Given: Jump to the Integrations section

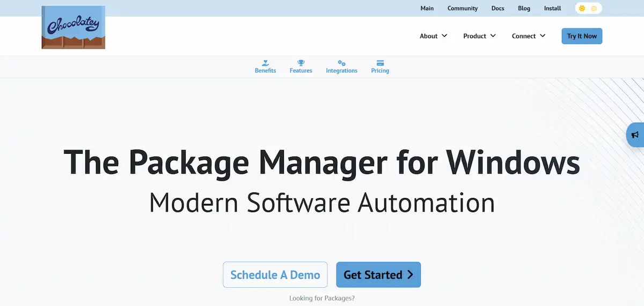Looking at the screenshot, I should point(341,67).
